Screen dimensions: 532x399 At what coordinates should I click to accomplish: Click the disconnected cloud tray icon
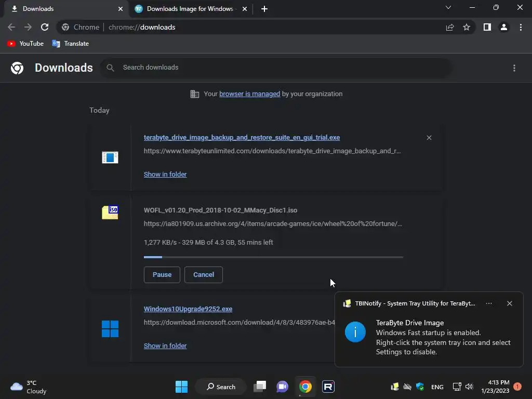pos(407,387)
